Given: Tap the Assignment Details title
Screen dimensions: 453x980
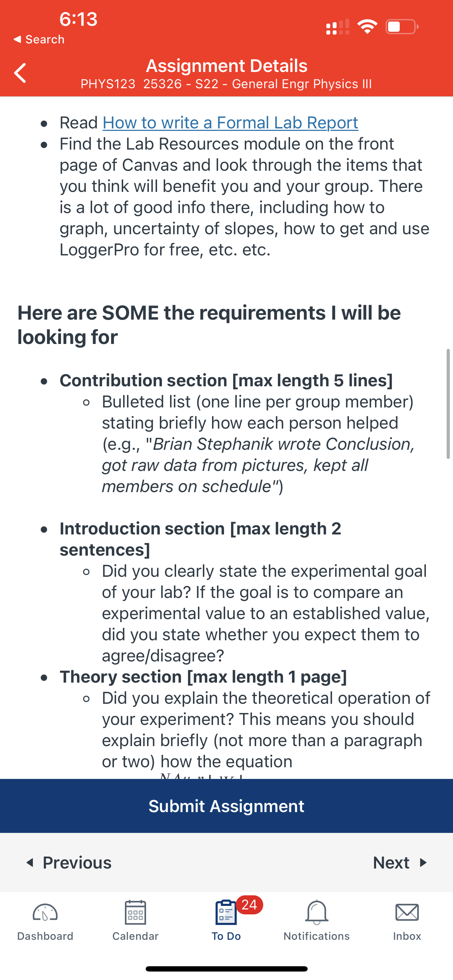Looking at the screenshot, I should click(x=227, y=65).
